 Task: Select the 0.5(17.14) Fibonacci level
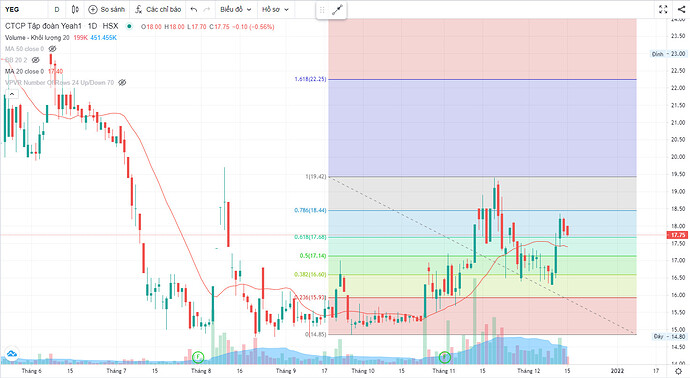click(313, 256)
